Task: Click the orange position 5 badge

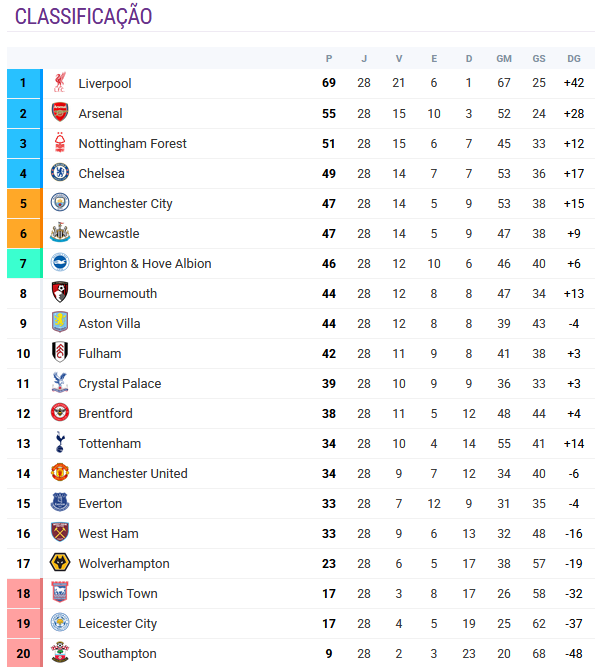Action: pos(24,203)
